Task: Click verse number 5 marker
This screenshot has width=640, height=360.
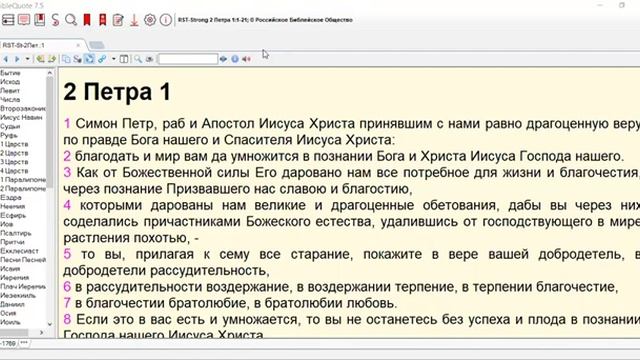Action: (x=67, y=254)
